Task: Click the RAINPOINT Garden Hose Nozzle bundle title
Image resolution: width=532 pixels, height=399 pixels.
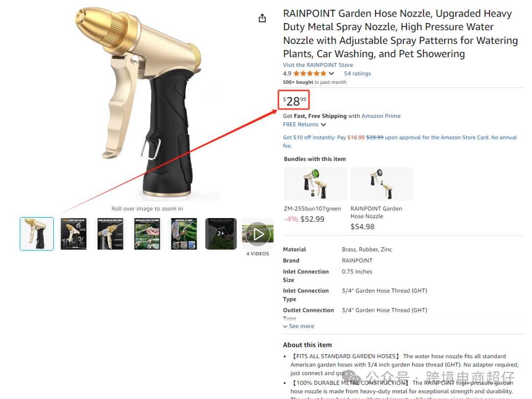Action: point(376,212)
